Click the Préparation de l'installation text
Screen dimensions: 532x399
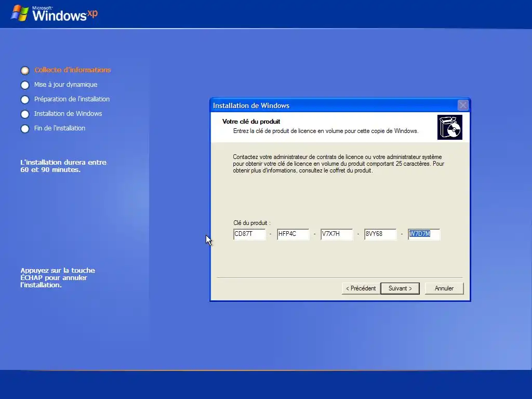click(x=72, y=99)
